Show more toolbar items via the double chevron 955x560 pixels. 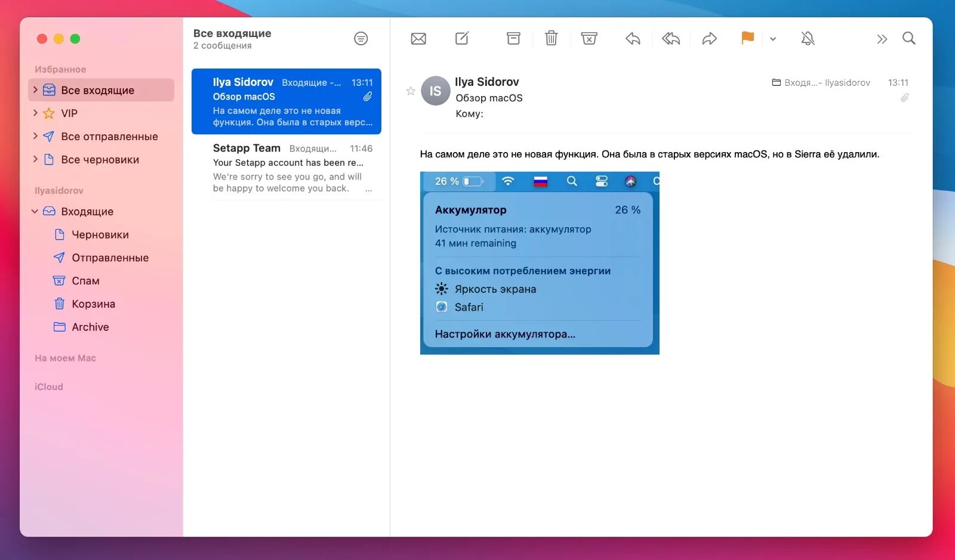pos(882,39)
